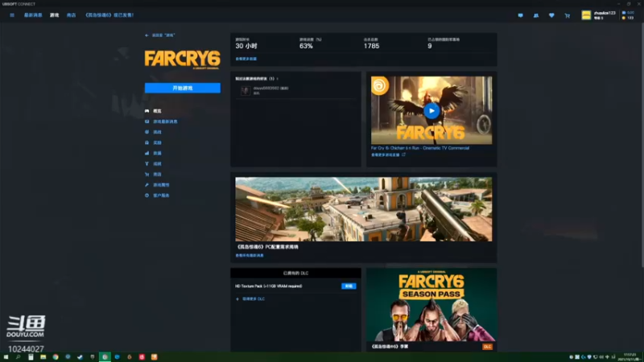Click the 30 hours playtime stat
This screenshot has height=362, width=644.
[246, 46]
